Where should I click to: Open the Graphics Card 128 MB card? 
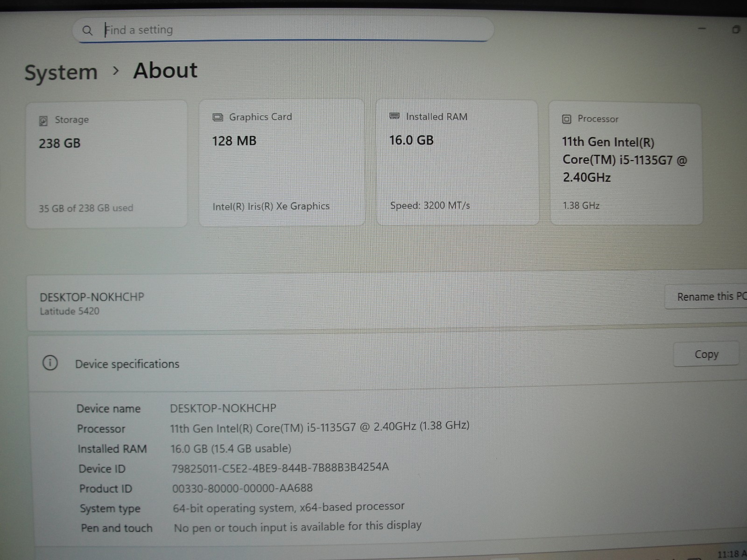tap(282, 162)
